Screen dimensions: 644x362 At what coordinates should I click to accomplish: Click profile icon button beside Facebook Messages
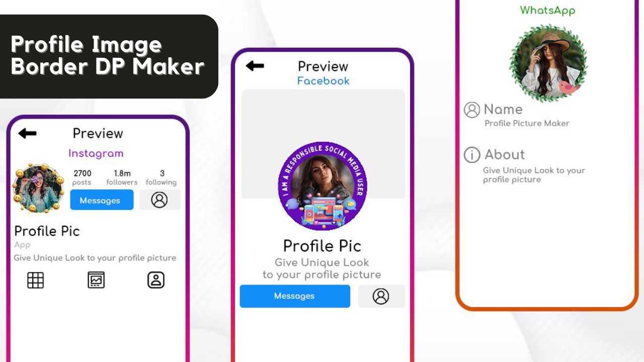[x=381, y=296]
